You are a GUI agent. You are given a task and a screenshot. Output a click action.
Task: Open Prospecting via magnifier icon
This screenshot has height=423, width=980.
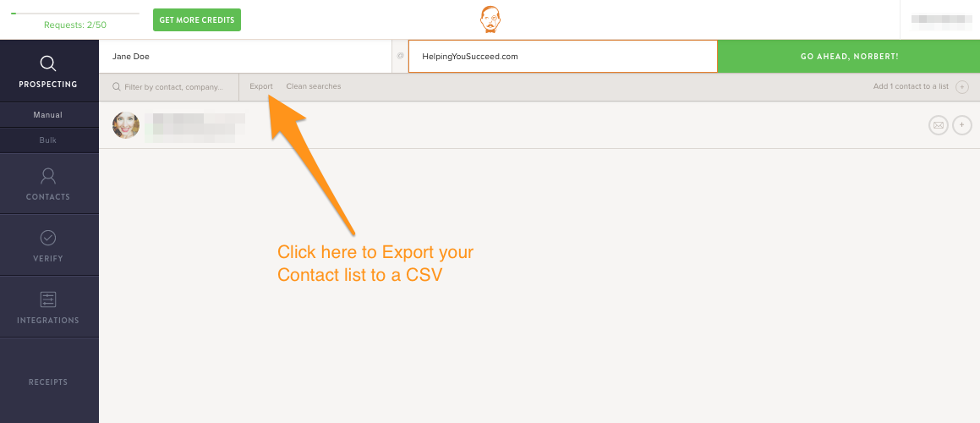[x=48, y=63]
